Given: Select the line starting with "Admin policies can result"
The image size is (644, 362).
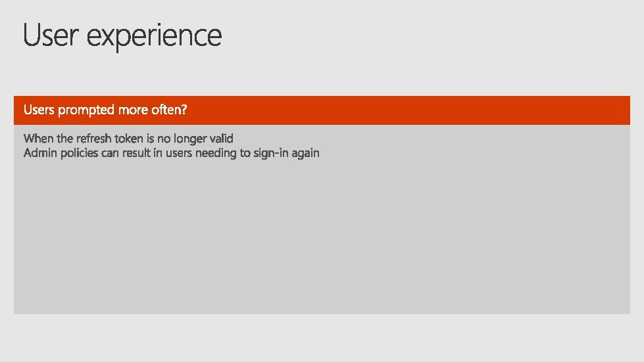Looking at the screenshot, I should click(x=171, y=153).
